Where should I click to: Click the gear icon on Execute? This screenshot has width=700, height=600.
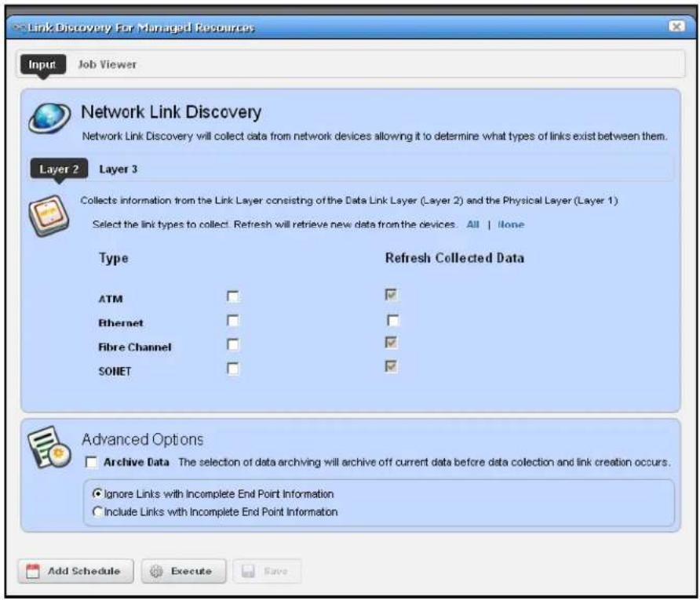point(156,571)
